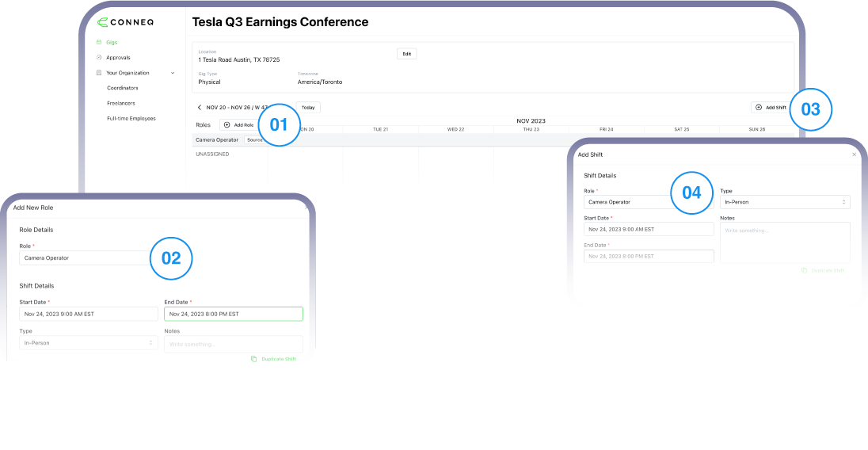Click Duplicate Shift in Add Shift dialog
The height and width of the screenshot is (450, 868).
tap(823, 271)
